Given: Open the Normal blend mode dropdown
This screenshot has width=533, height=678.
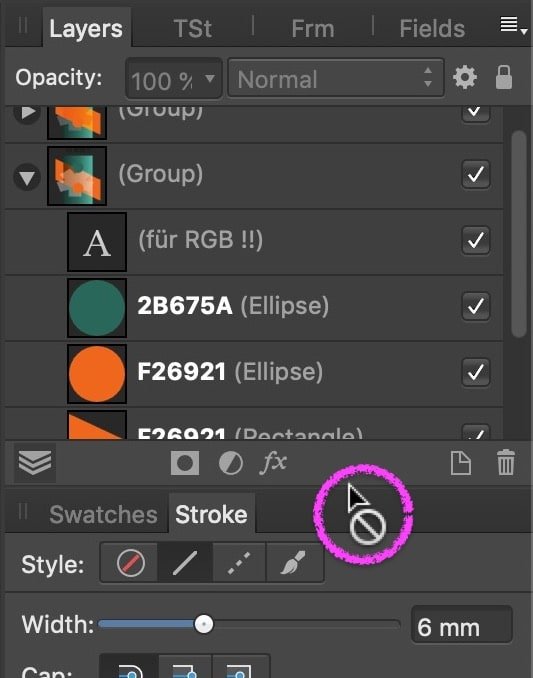Looking at the screenshot, I should coord(335,78).
